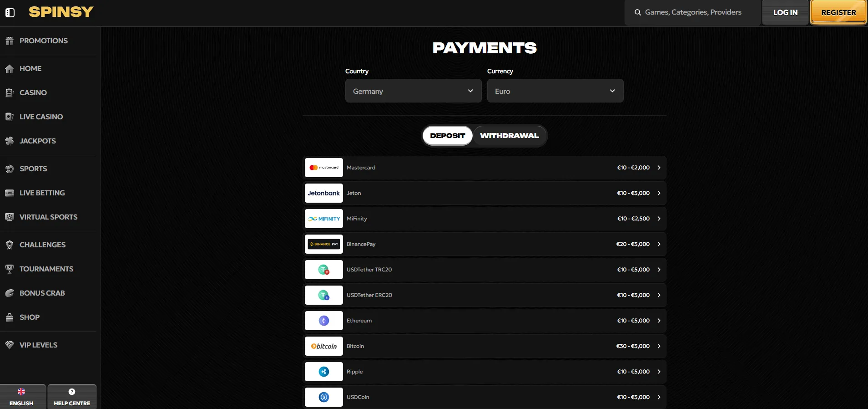
Task: Click the Mastercard limit €10 - €2,000
Action: [x=633, y=168]
